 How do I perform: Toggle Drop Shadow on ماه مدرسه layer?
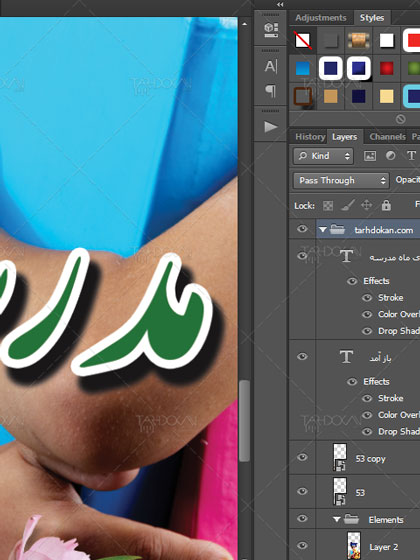(x=367, y=331)
